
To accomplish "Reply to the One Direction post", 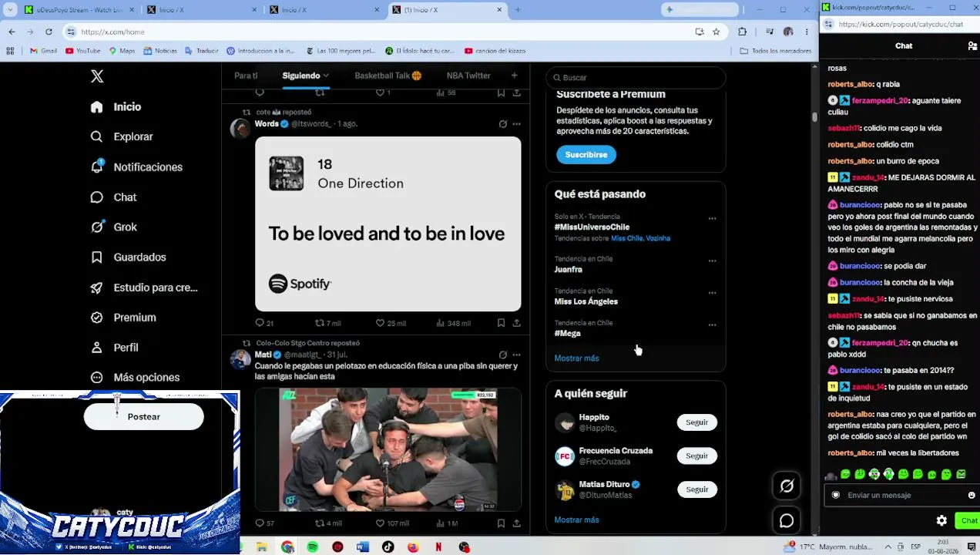I will [264, 323].
